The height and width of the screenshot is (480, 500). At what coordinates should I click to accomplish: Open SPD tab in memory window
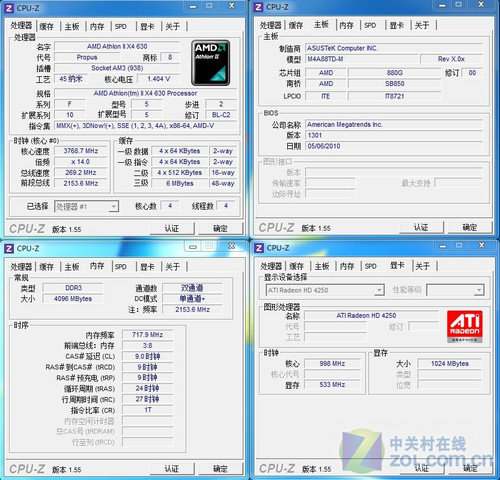coord(121,266)
